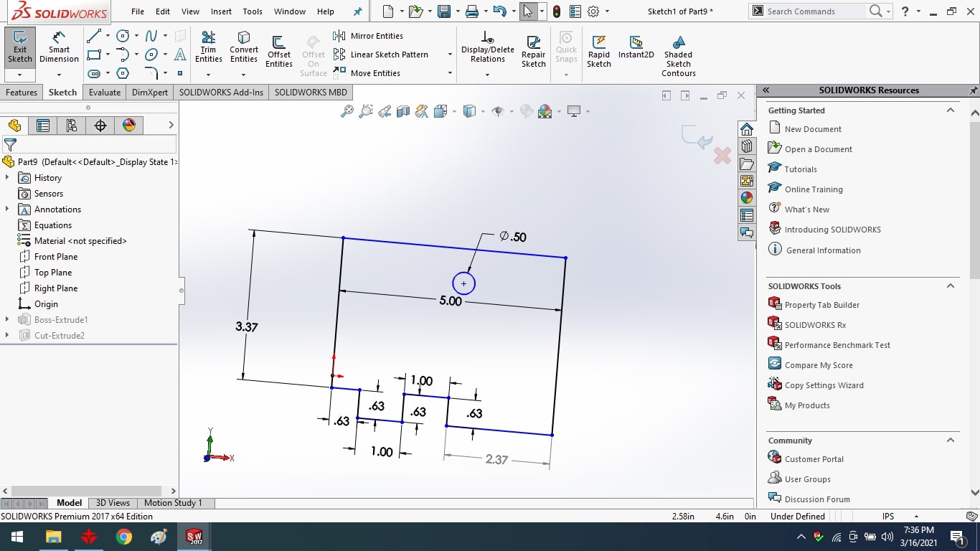Open the Tutorials link

[x=801, y=169]
